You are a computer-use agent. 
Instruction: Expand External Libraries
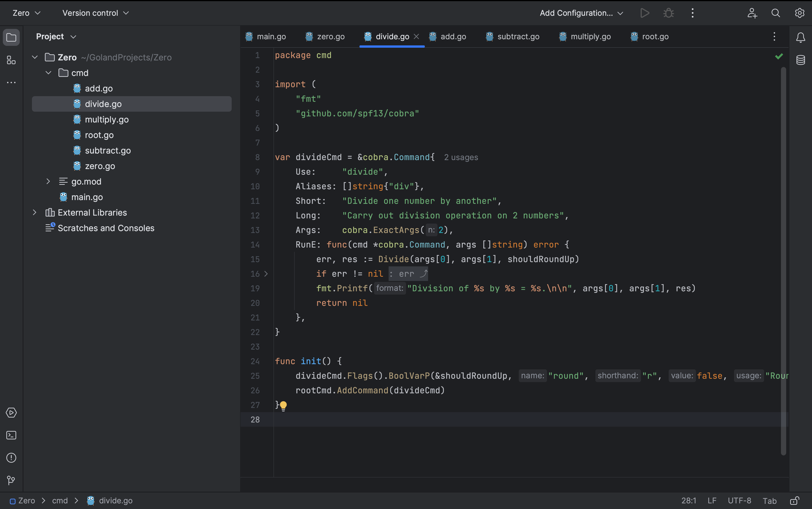(35, 213)
